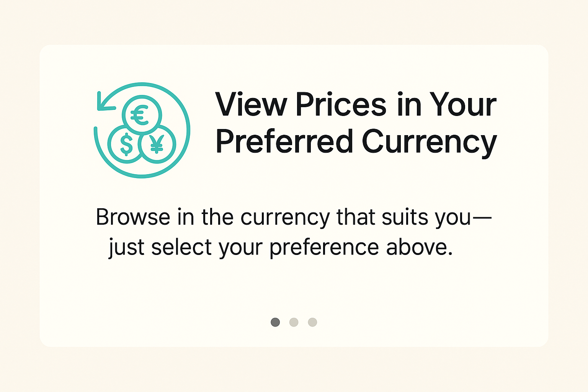Click the Dollar coin icon
The height and width of the screenshot is (392, 588).
tap(126, 144)
